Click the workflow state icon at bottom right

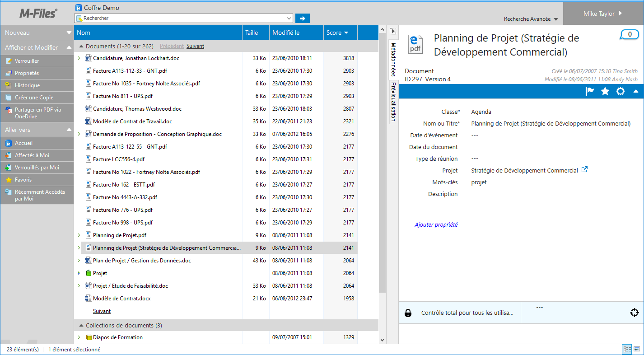[634, 313]
